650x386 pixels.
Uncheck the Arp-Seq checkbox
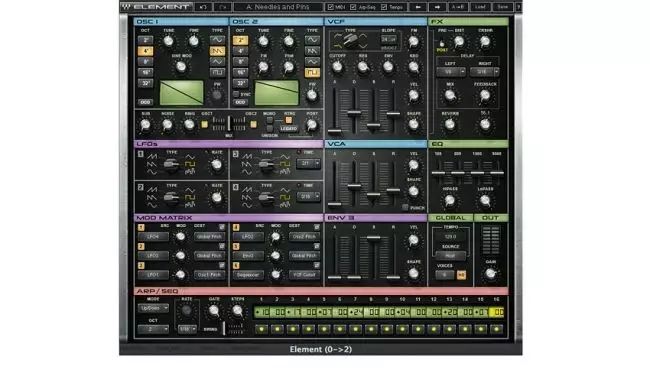pyautogui.click(x=353, y=7)
